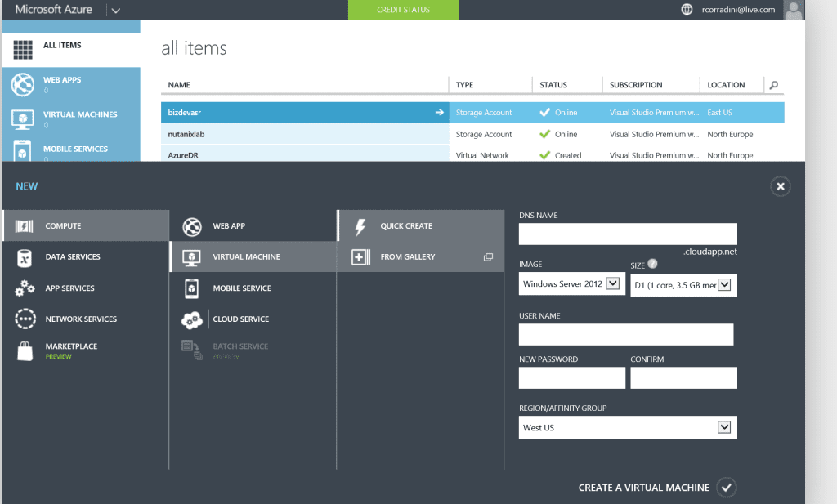Click the Marketplace shopping bag icon

coord(25,351)
